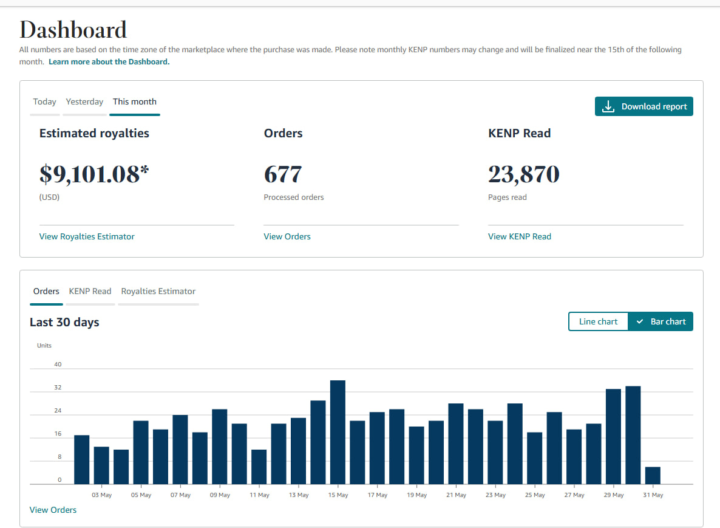Open the Orders chart tab
This screenshot has width=720, height=528.
tap(46, 291)
